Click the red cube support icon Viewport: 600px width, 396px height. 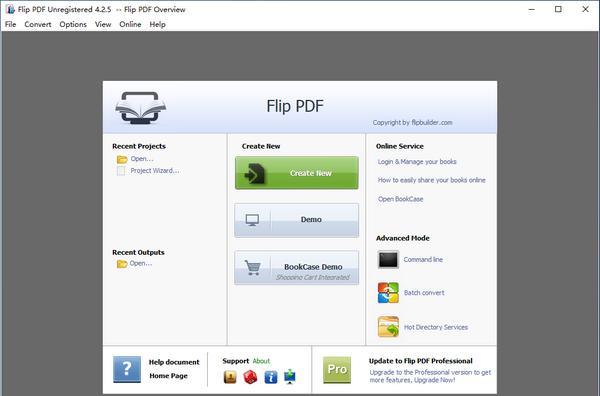[x=250, y=377]
